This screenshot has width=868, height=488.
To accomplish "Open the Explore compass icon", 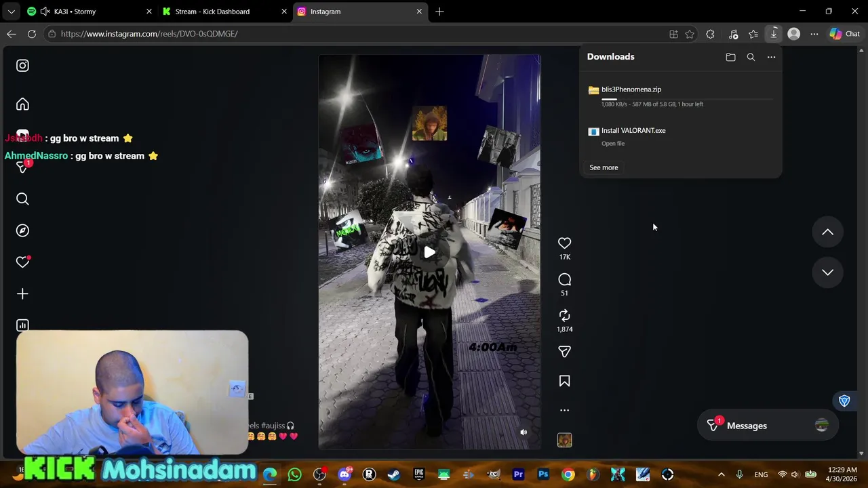I will click(22, 230).
